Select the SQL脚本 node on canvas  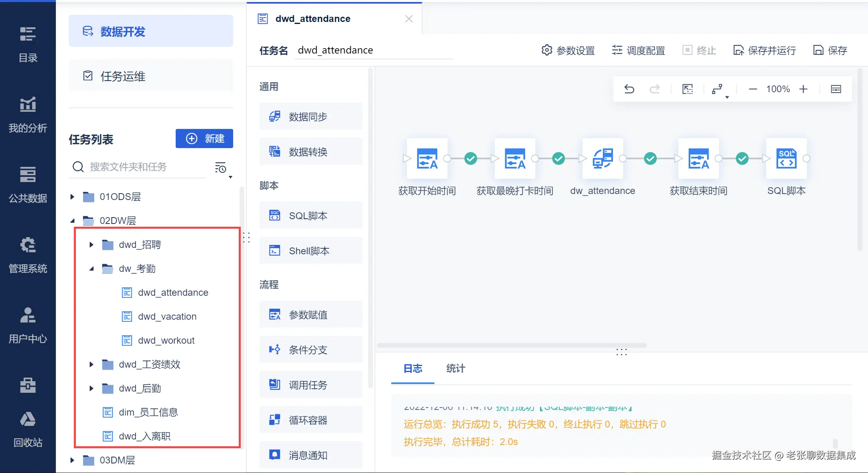click(x=786, y=158)
